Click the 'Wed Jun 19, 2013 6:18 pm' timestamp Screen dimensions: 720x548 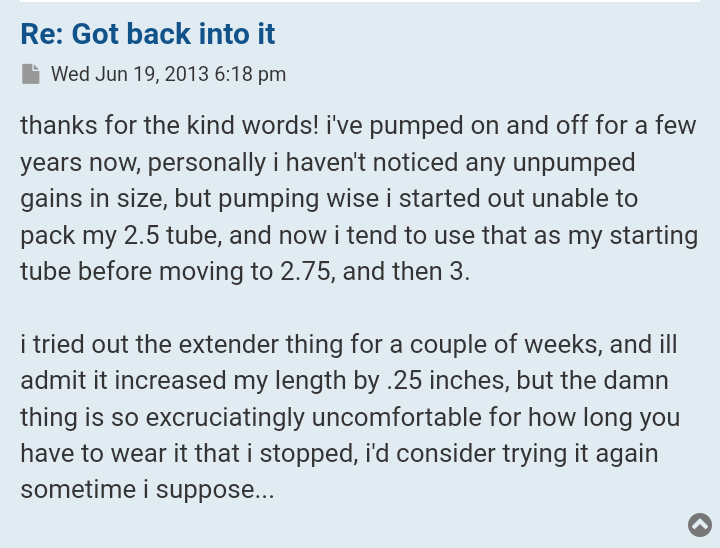click(168, 74)
